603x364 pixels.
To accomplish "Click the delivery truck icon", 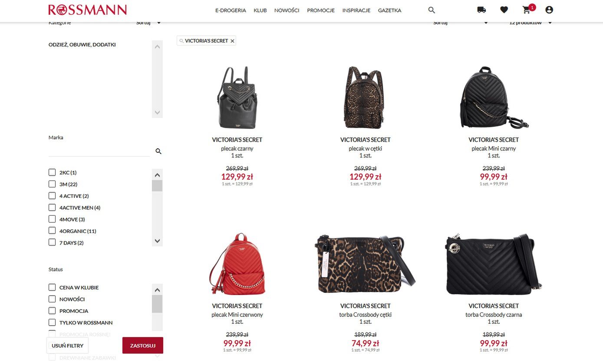I will [481, 10].
